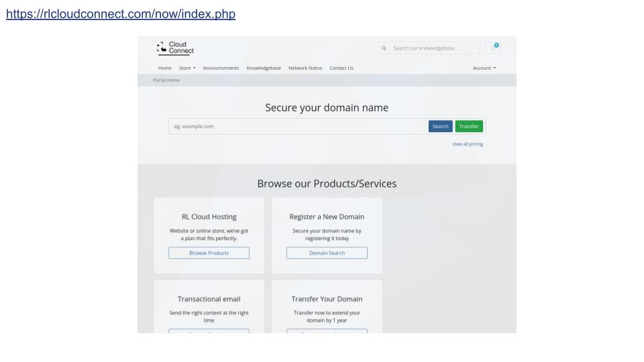
Task: Click the knowledgebase search magnifier icon
Action: pos(384,48)
